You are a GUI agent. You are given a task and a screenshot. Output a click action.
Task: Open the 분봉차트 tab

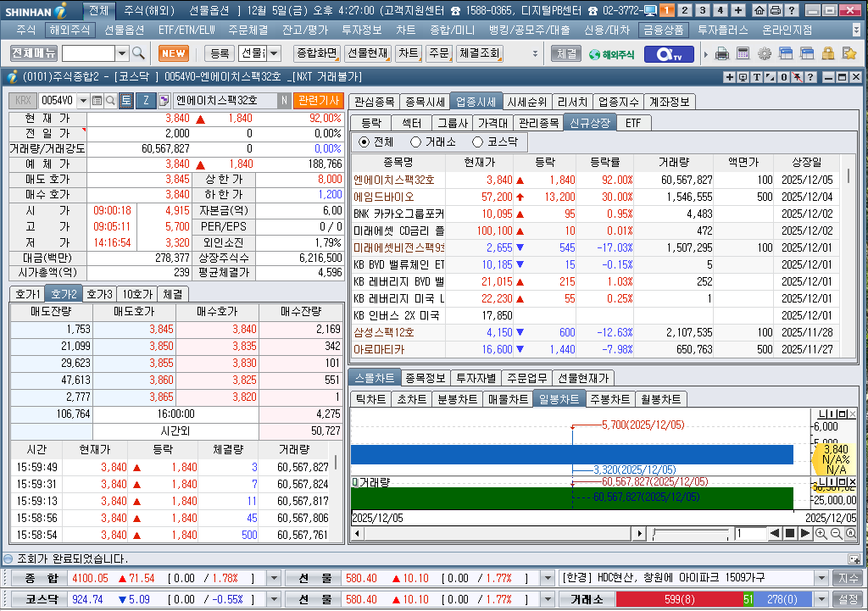457,399
